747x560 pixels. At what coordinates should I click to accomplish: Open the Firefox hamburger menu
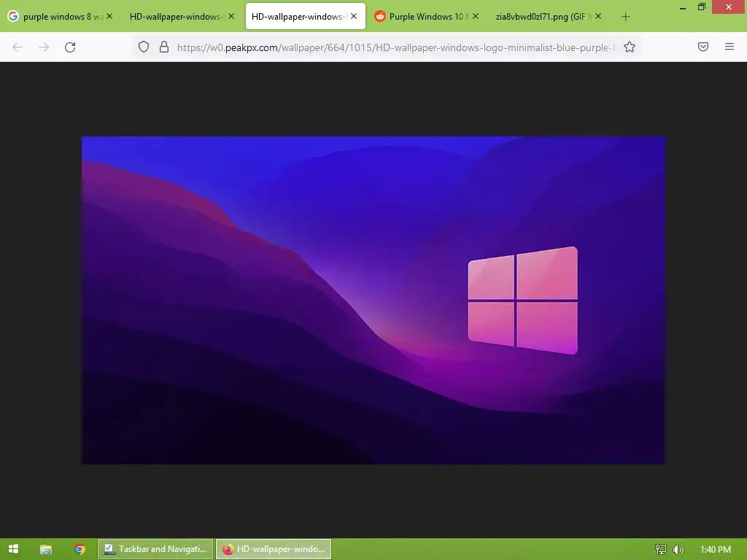point(729,47)
